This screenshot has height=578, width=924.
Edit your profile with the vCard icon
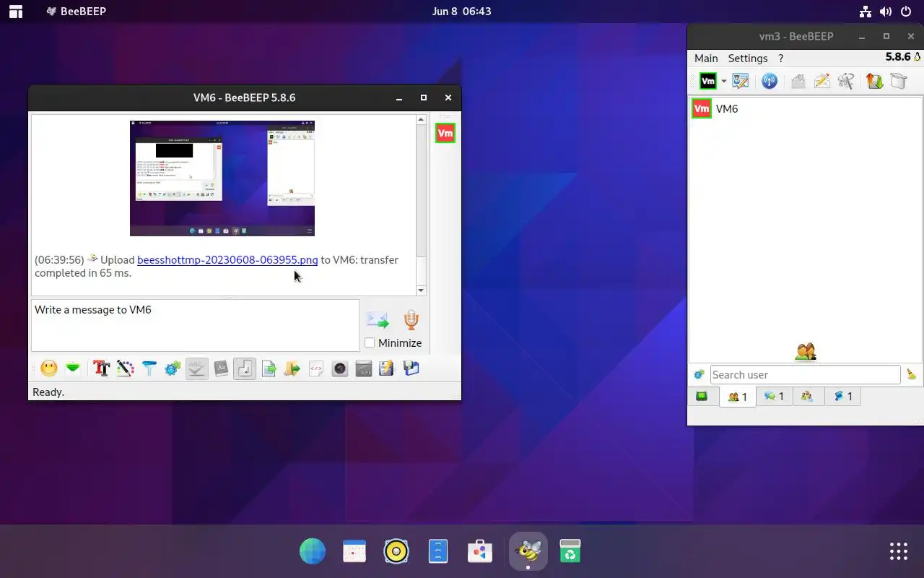741,81
